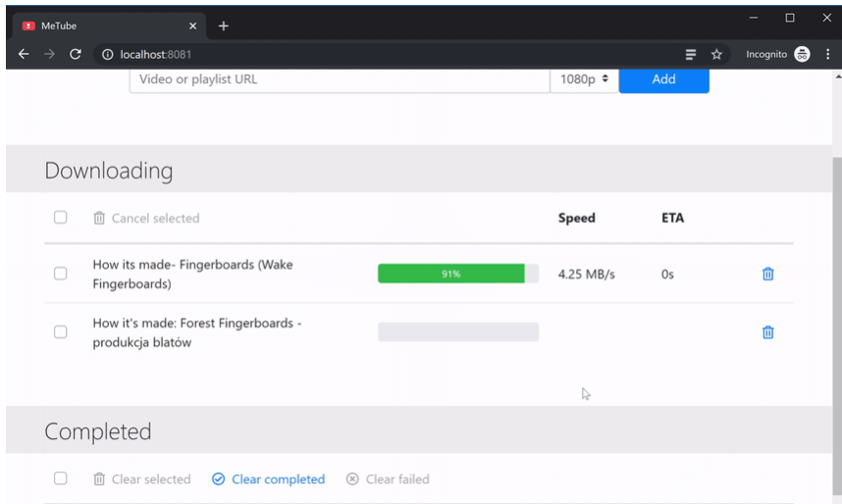Click the Clear completed link

tap(268, 479)
